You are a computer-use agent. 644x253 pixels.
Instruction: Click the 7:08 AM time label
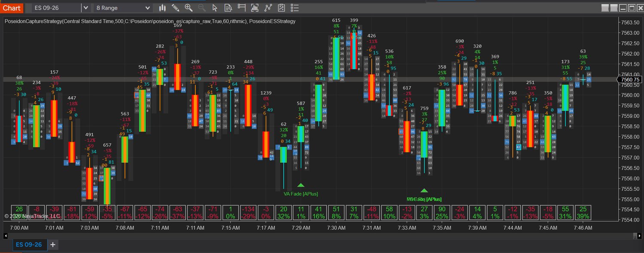click(x=125, y=228)
